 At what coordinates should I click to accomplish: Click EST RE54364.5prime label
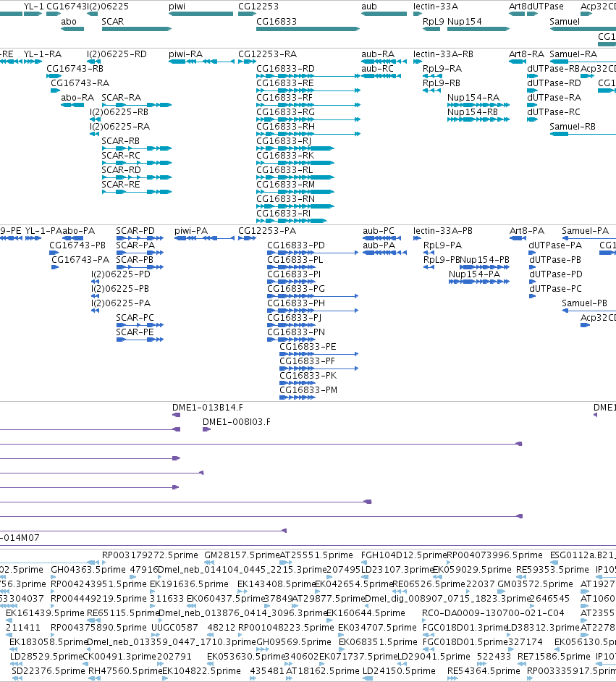tap(484, 671)
